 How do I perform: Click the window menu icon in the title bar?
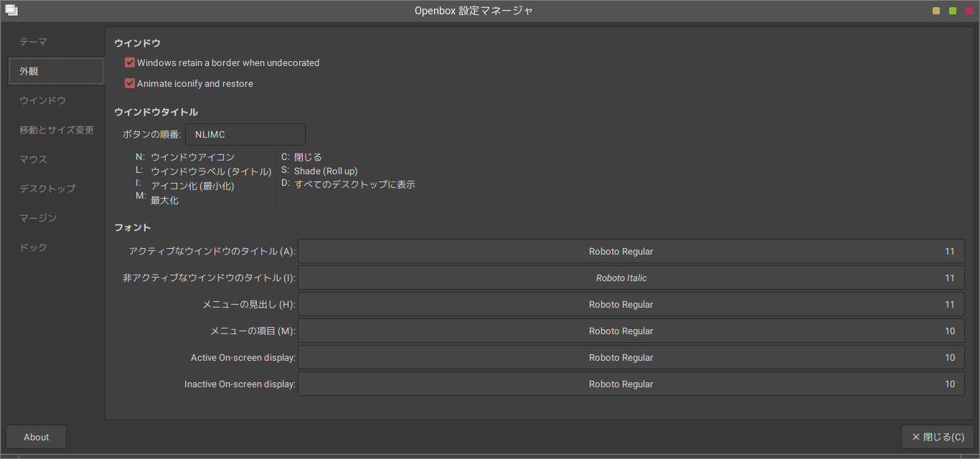click(x=11, y=11)
